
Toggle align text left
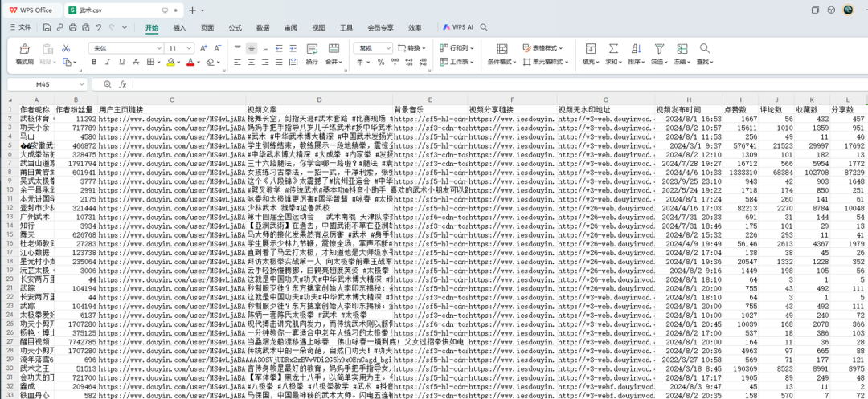click(237, 62)
